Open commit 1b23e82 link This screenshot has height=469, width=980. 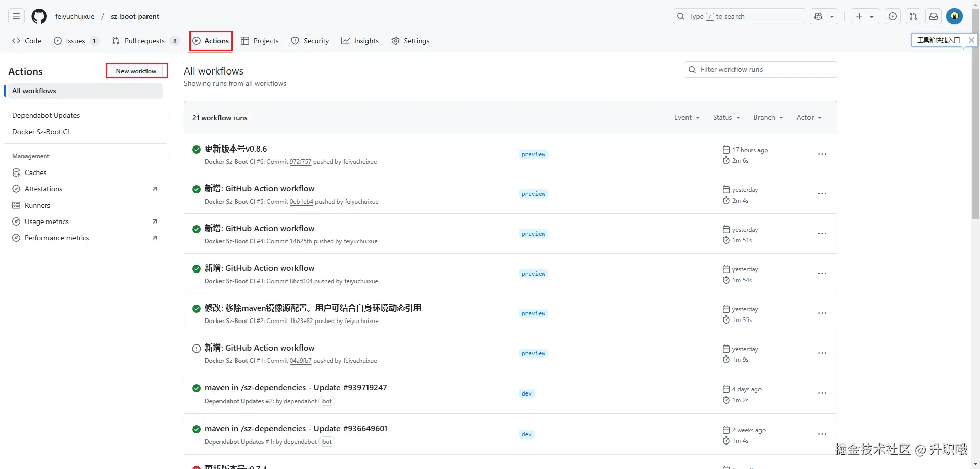tap(302, 321)
